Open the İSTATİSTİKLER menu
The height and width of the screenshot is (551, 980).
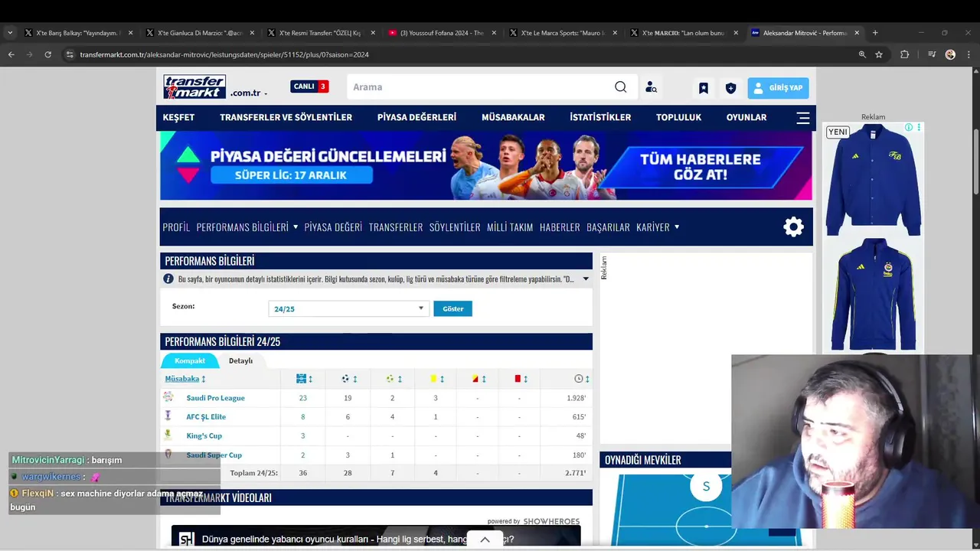(600, 117)
